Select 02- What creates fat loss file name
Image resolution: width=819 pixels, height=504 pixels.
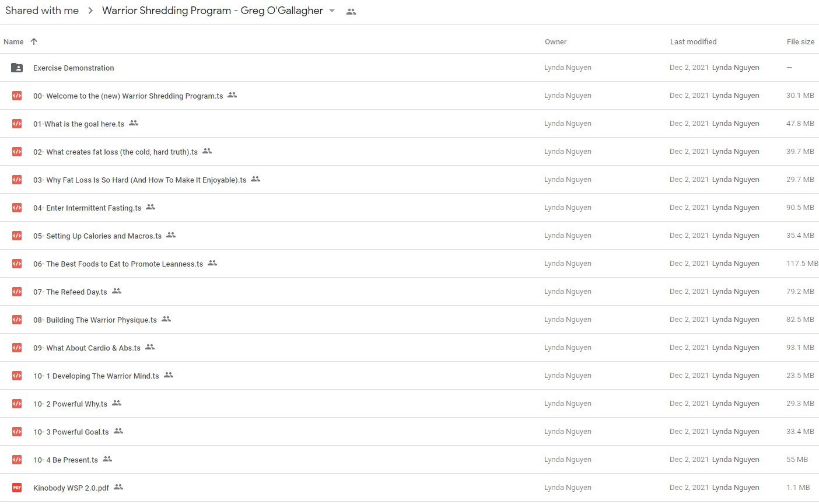pyautogui.click(x=116, y=152)
